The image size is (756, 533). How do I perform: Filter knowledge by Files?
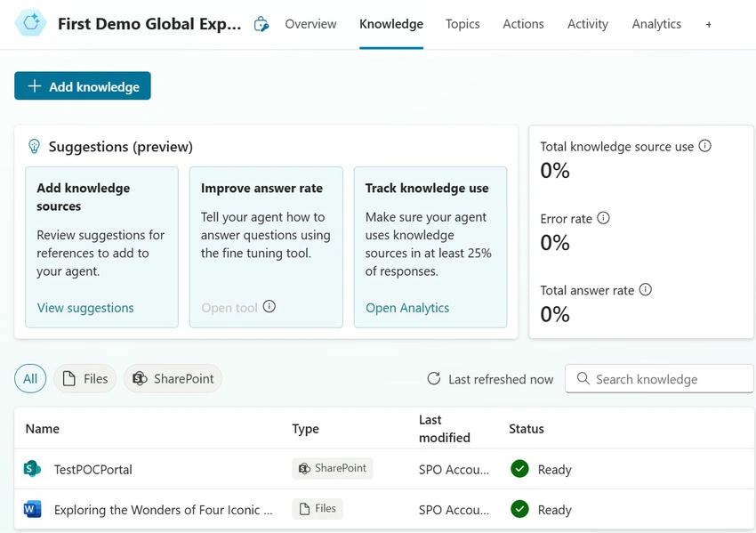tap(85, 379)
